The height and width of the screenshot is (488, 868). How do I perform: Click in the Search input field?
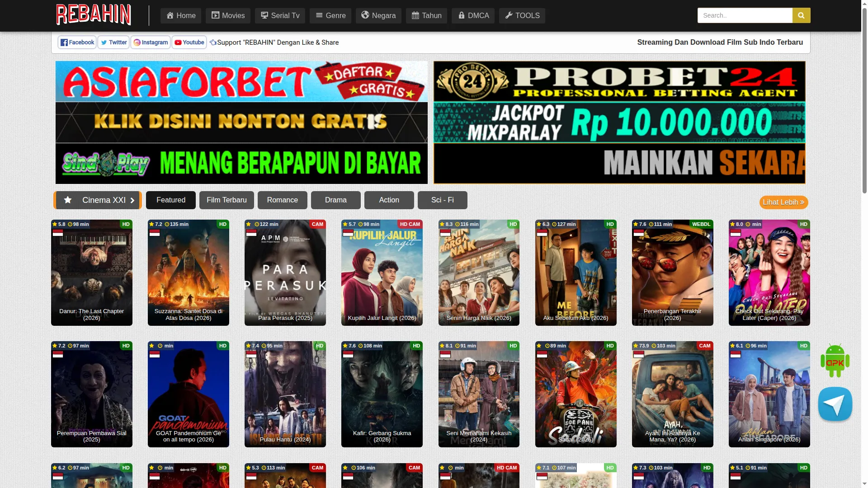[x=745, y=15]
